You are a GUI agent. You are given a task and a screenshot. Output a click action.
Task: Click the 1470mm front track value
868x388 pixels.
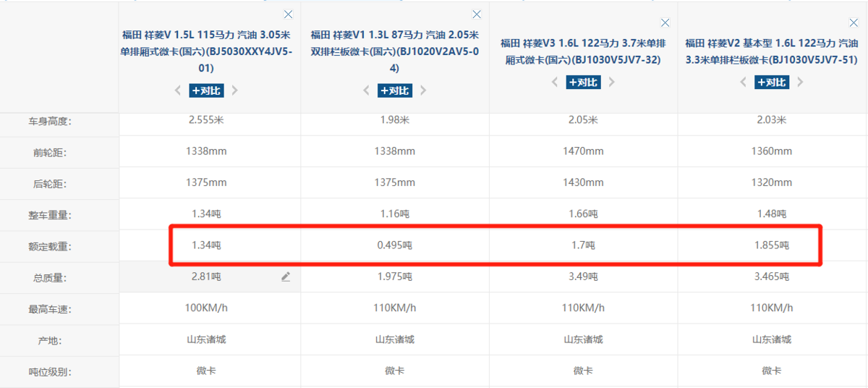coord(584,151)
